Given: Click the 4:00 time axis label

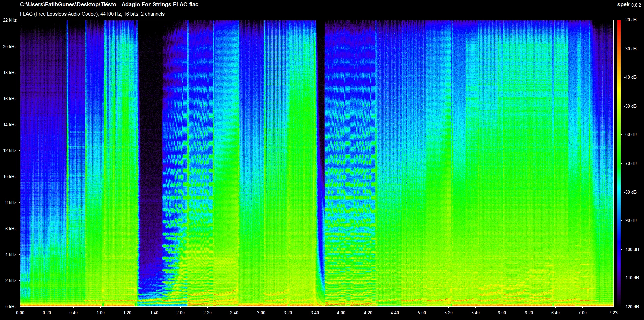Looking at the screenshot, I should pyautogui.click(x=341, y=313).
